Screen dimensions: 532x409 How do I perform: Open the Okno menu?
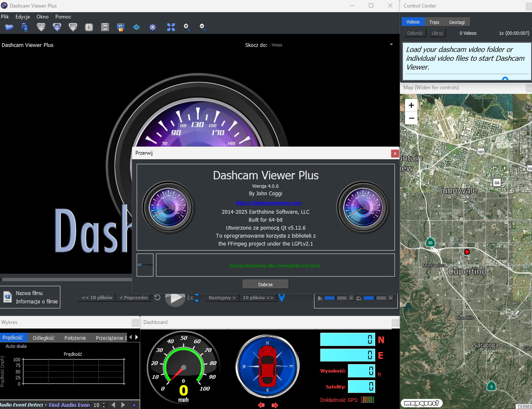[42, 17]
